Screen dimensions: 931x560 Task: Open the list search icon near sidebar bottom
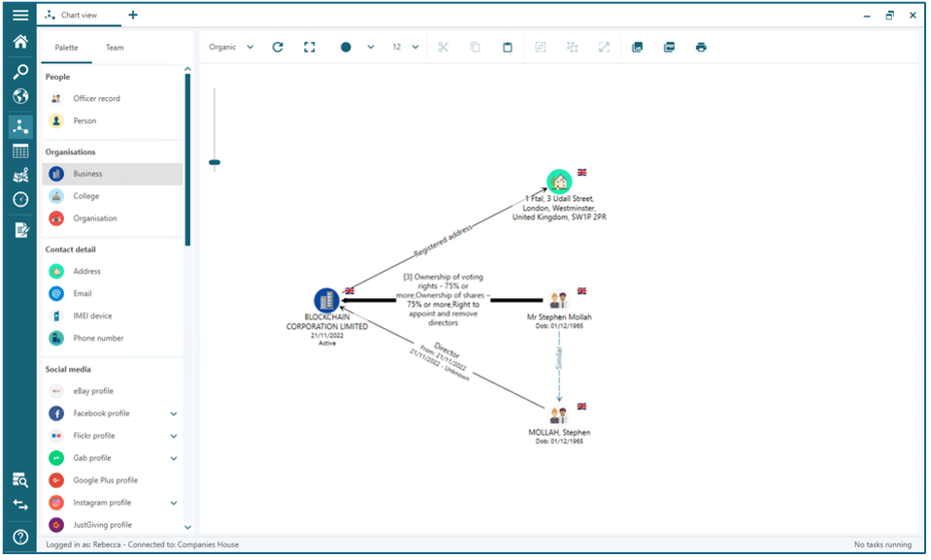[20, 479]
